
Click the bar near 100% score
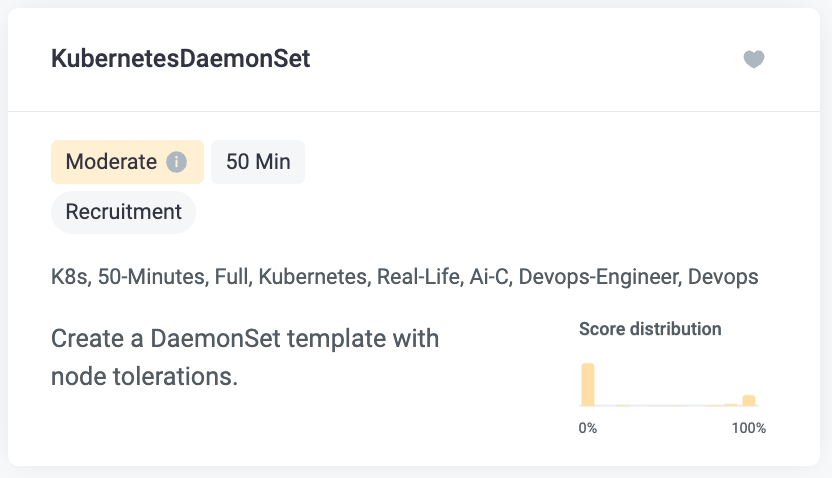point(749,401)
